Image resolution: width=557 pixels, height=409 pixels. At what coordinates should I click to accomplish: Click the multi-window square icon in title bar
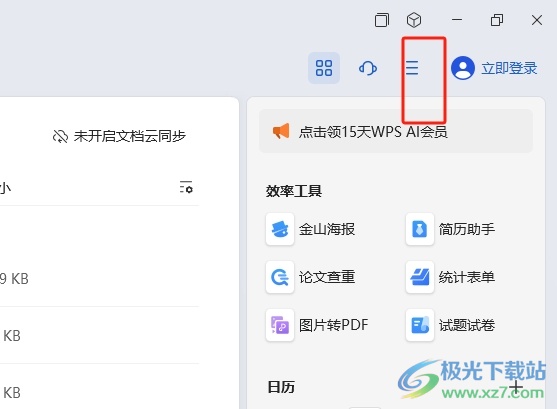[x=382, y=20]
